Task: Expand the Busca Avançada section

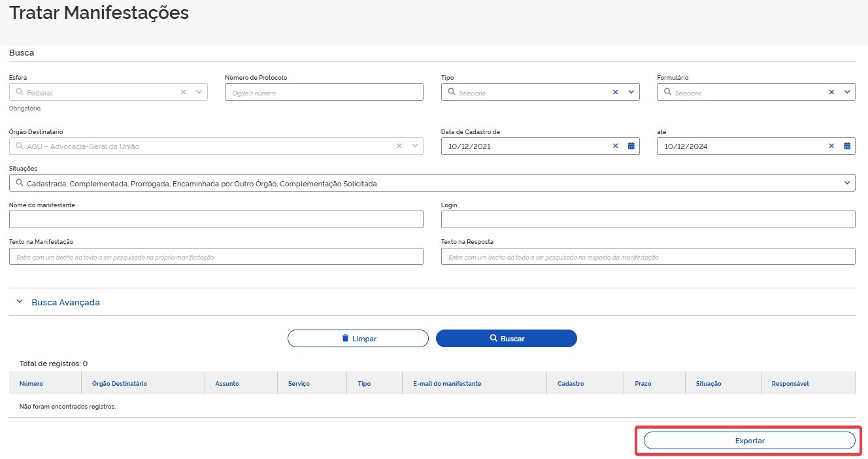Action: [65, 302]
